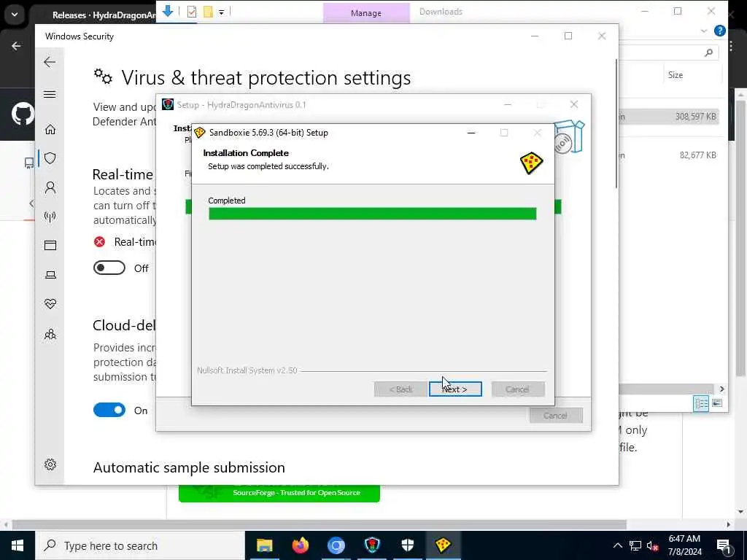747x560 pixels.
Task: Expand the File Explorer ribbon chevron
Action: point(704,31)
